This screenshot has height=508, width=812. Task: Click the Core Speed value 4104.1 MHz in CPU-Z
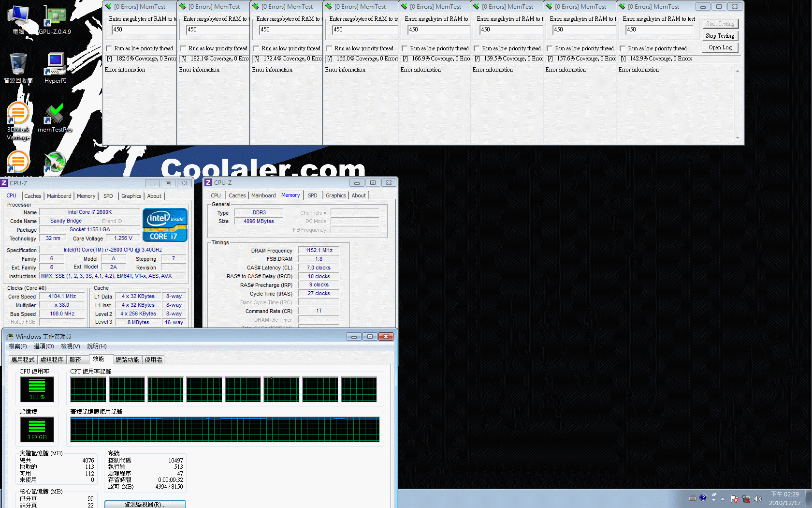coord(62,296)
